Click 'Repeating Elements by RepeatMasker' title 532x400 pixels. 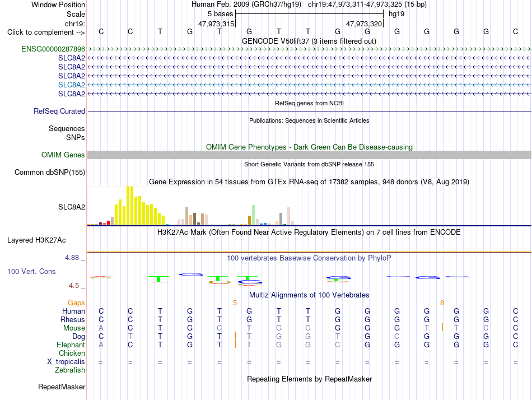[x=309, y=379]
